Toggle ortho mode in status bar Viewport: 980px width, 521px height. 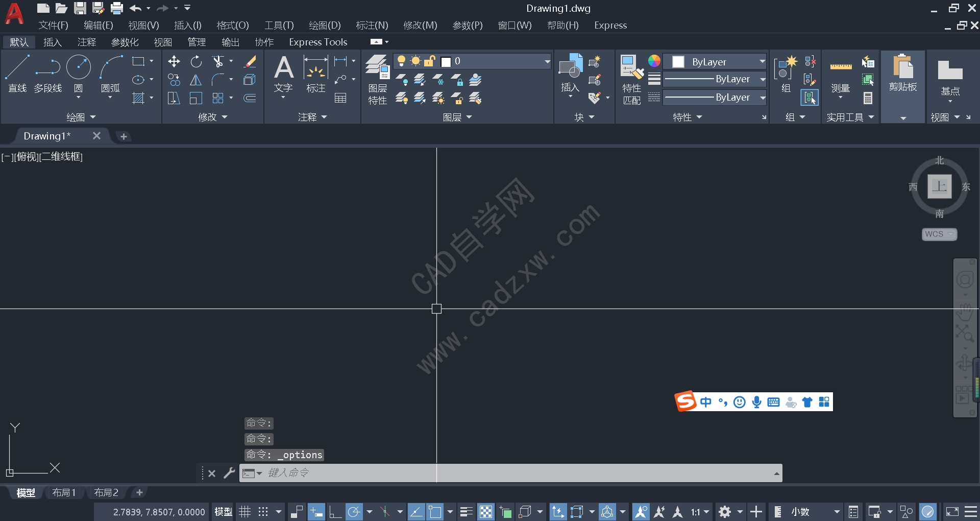[x=335, y=512]
